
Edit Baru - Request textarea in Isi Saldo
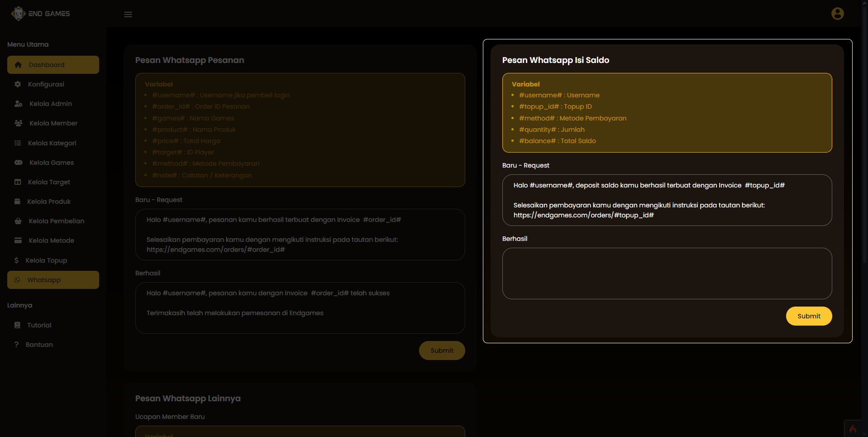(x=667, y=200)
